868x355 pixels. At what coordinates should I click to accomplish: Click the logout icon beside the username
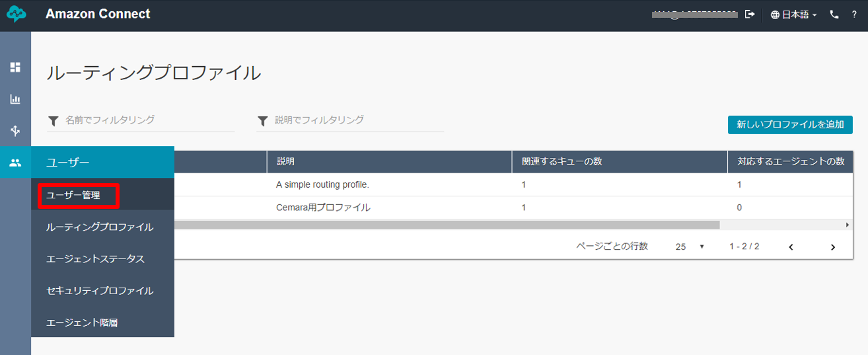click(x=750, y=14)
